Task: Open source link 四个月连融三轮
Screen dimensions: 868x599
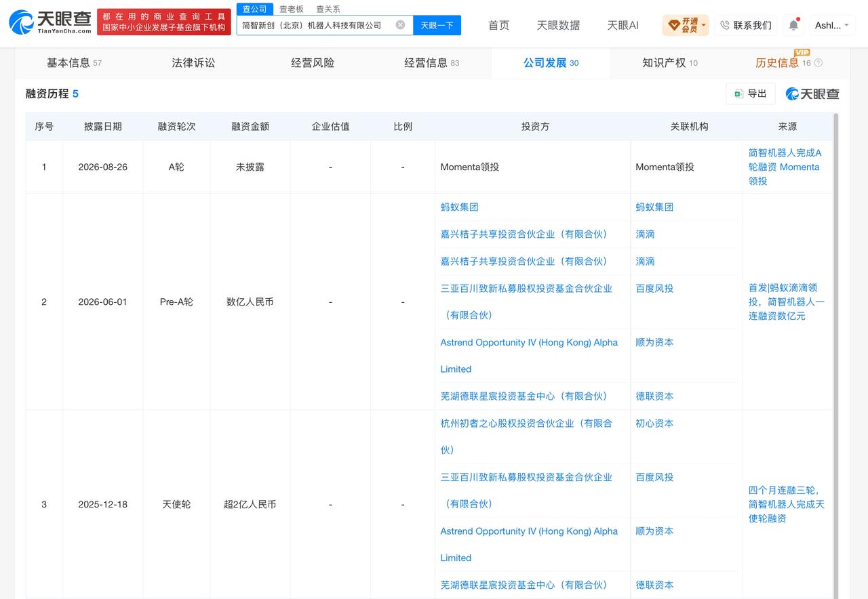Action: tap(787, 504)
